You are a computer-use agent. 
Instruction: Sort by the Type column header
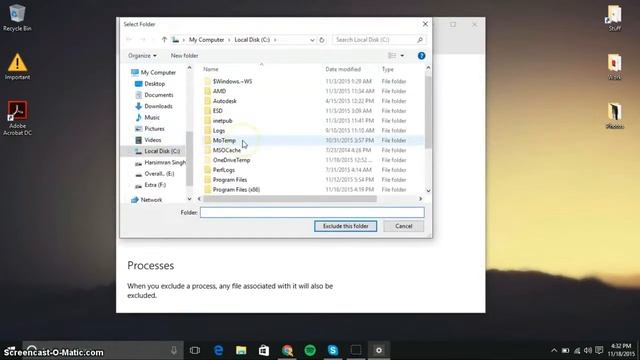tap(388, 69)
